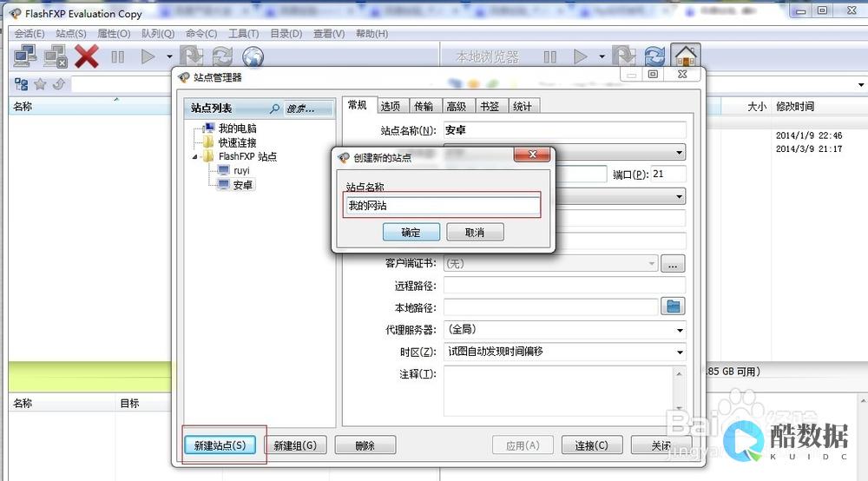Collapse the FlashFXP 站点 tree node
The image size is (868, 481).
(194, 157)
